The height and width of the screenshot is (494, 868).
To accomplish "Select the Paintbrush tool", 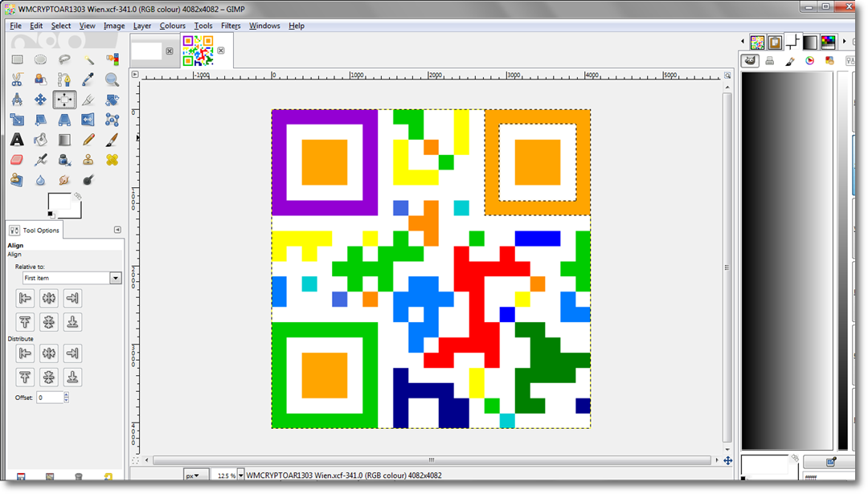I will [112, 140].
